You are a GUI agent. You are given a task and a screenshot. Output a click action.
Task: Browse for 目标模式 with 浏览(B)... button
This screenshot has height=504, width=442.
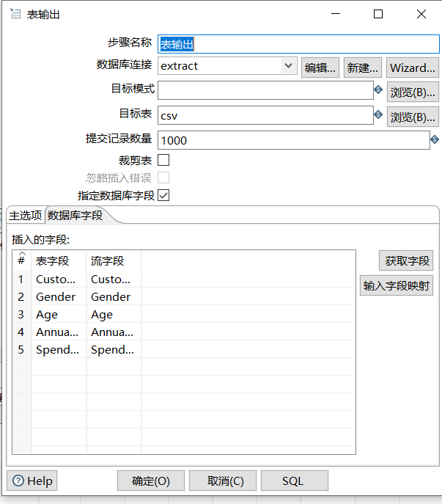[x=413, y=92]
